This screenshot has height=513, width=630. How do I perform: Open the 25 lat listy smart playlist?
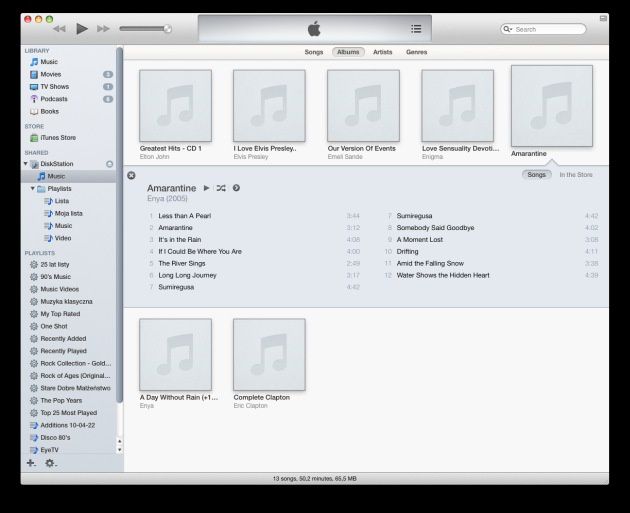55,264
